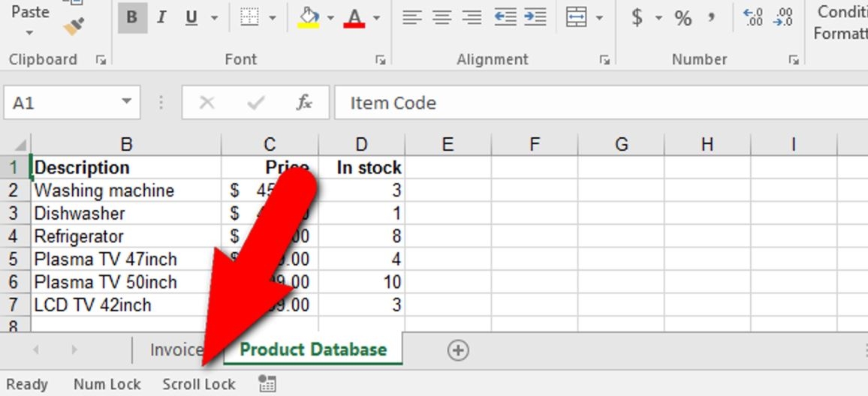Toggle Italic formatting
868x396 pixels.
click(161, 17)
